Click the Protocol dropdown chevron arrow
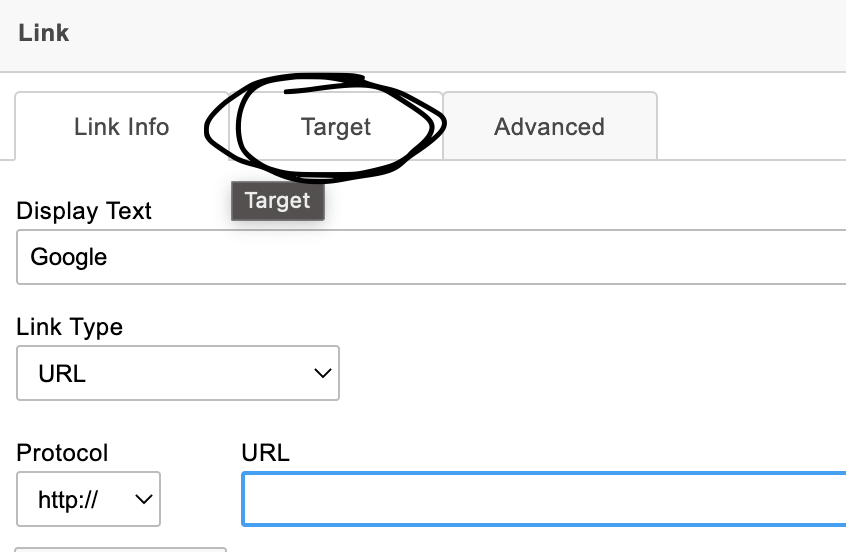 click(142, 498)
